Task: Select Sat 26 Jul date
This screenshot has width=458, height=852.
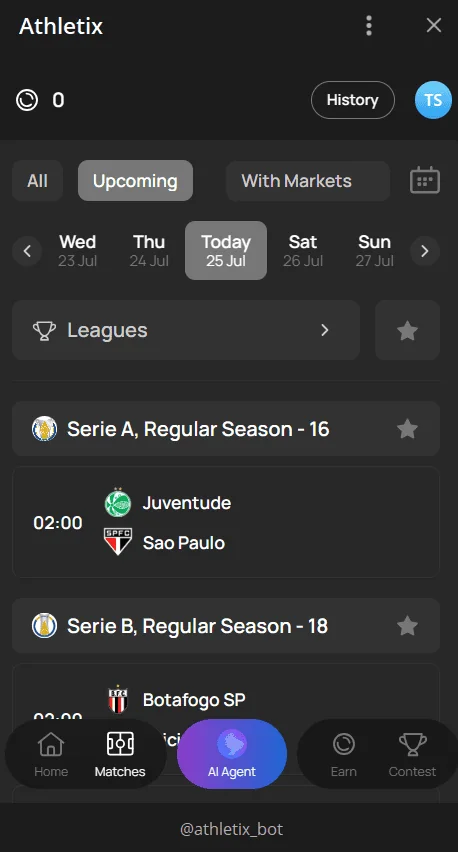Action: 303,251
